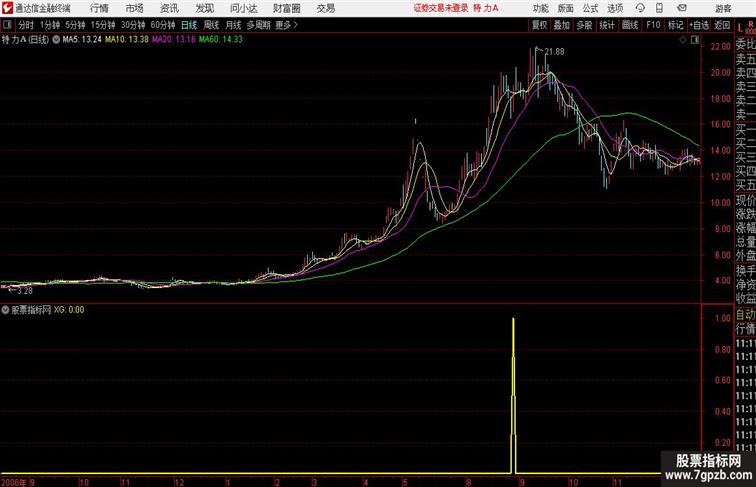Switch to the 分时 chart period
756x487 pixels.
(26, 25)
